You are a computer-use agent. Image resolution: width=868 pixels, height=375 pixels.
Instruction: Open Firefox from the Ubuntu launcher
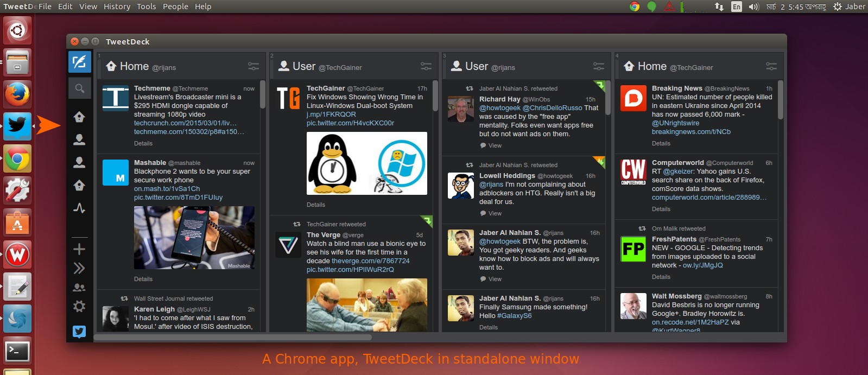(17, 94)
